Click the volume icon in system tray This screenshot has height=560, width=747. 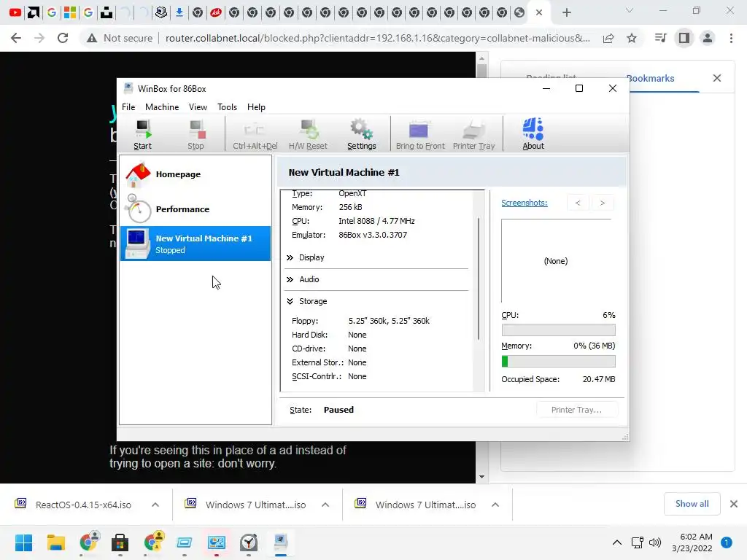click(656, 542)
